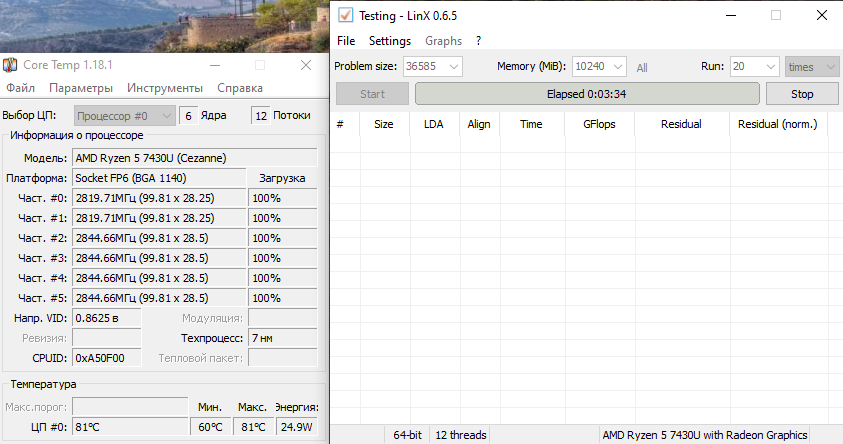The width and height of the screenshot is (843, 444).
Task: Minimize the LinX window
Action: tap(731, 15)
